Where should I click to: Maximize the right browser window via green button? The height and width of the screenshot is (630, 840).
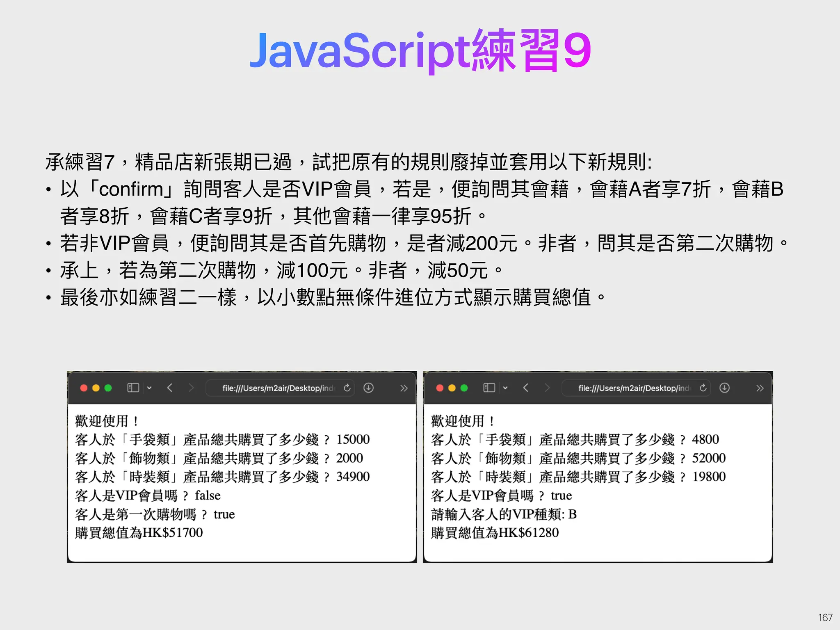click(x=464, y=388)
